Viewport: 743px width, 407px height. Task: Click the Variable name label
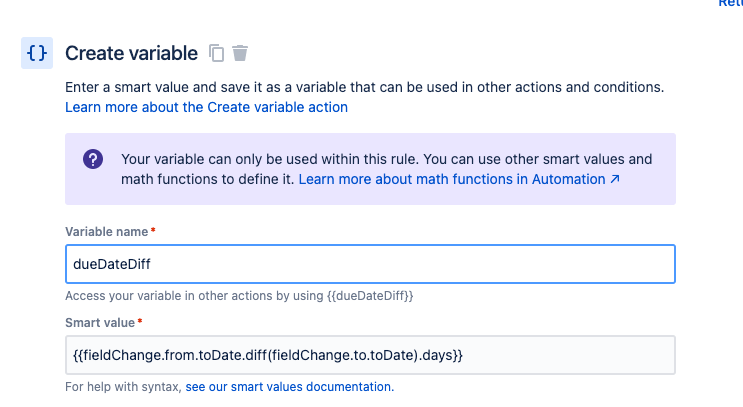tap(107, 232)
